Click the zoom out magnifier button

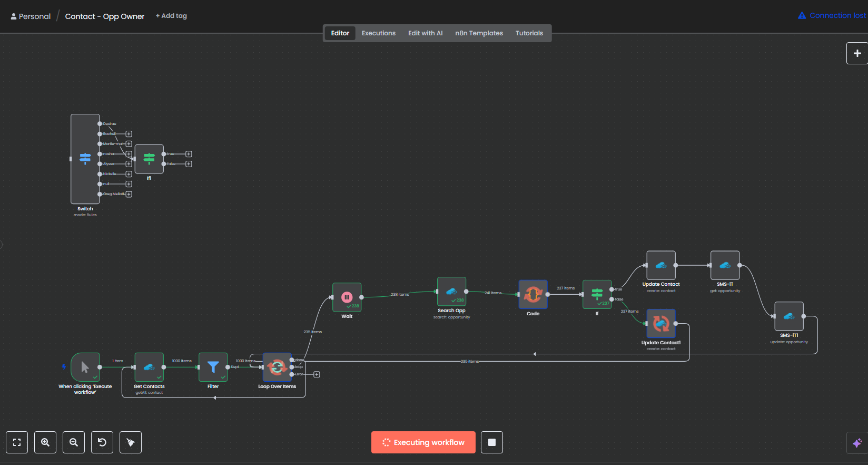(74, 442)
